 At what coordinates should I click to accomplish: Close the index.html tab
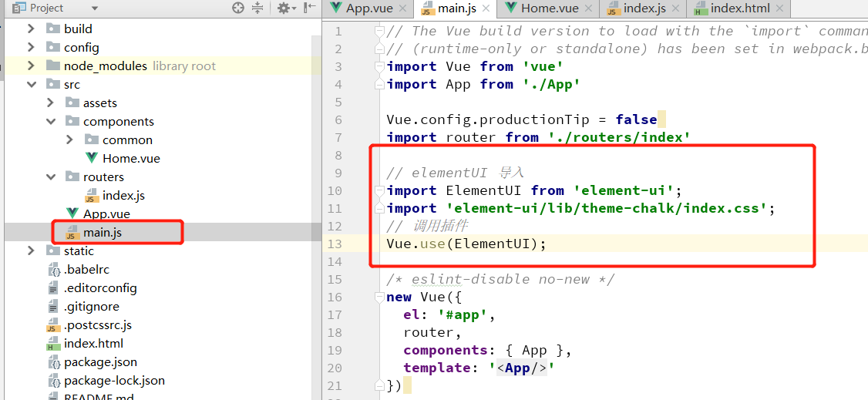click(779, 8)
